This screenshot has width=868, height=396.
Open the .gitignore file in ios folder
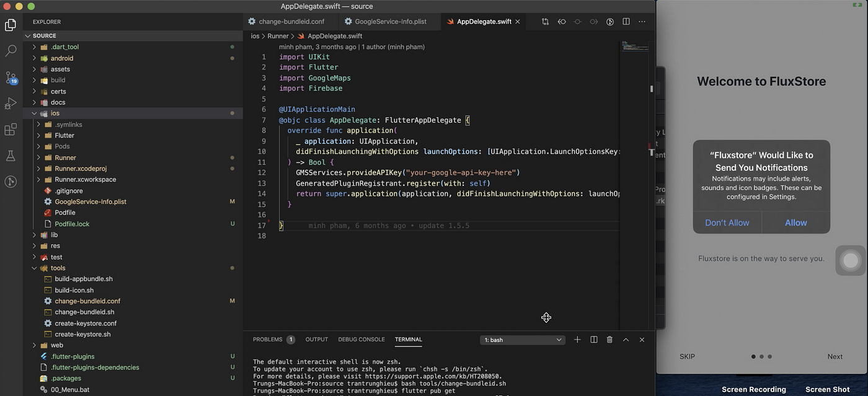68,191
